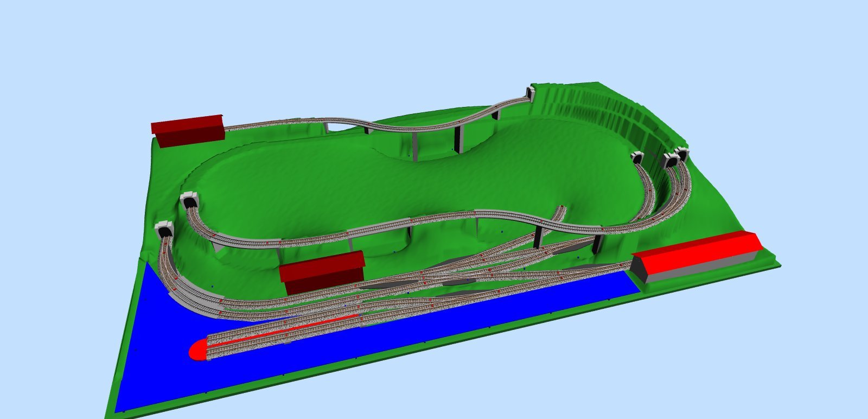
Task: Click the rounded red platform end cap
Action: (x=197, y=350)
